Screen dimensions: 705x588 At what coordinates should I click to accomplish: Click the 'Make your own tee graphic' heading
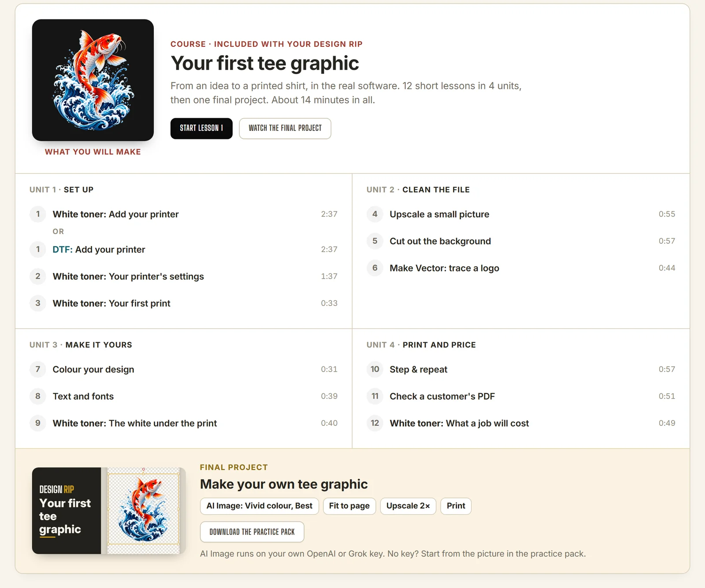pos(284,484)
